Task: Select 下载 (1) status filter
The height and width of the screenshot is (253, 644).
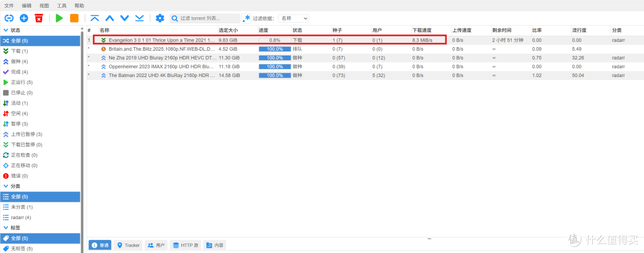Action: coord(41,51)
